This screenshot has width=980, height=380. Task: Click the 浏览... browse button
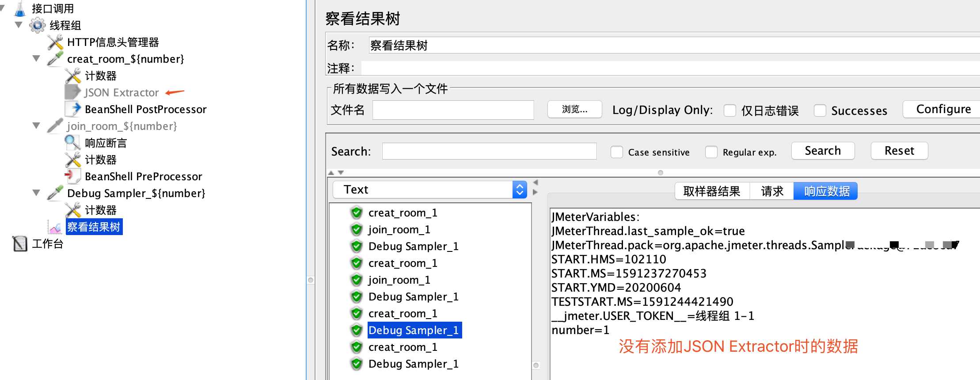pos(575,109)
